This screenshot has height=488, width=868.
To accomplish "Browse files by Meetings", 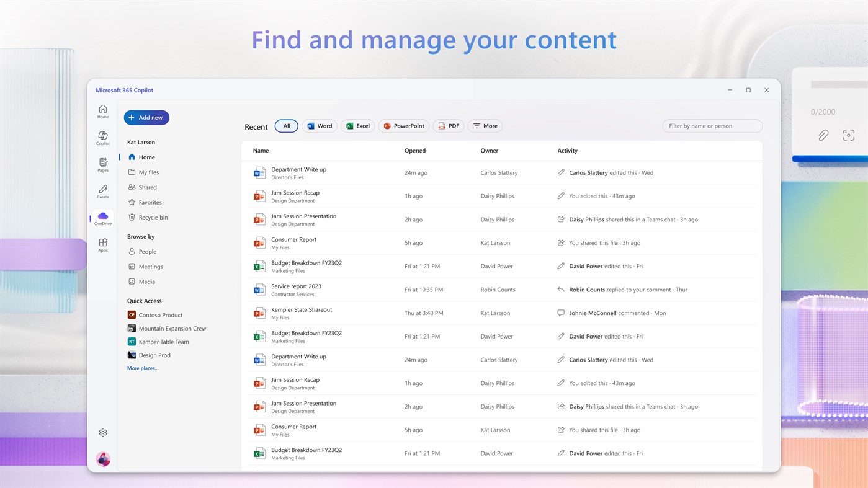I will pos(151,266).
